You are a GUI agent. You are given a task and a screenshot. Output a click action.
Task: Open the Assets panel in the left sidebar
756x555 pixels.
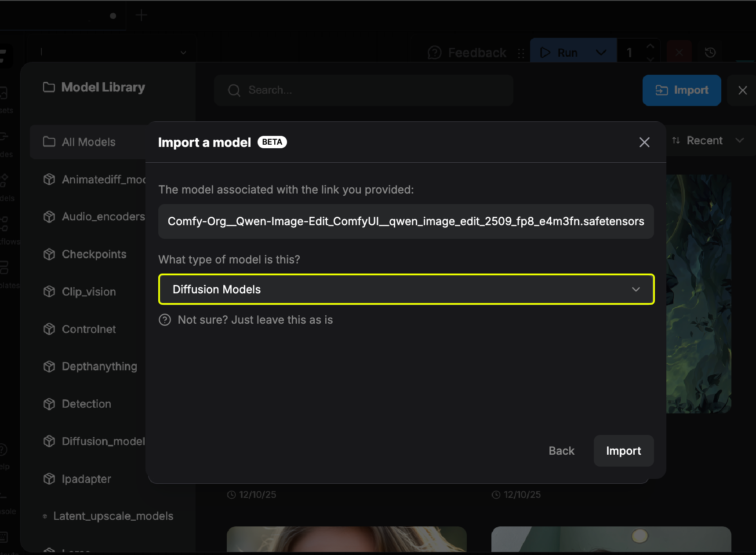click(x=4, y=92)
